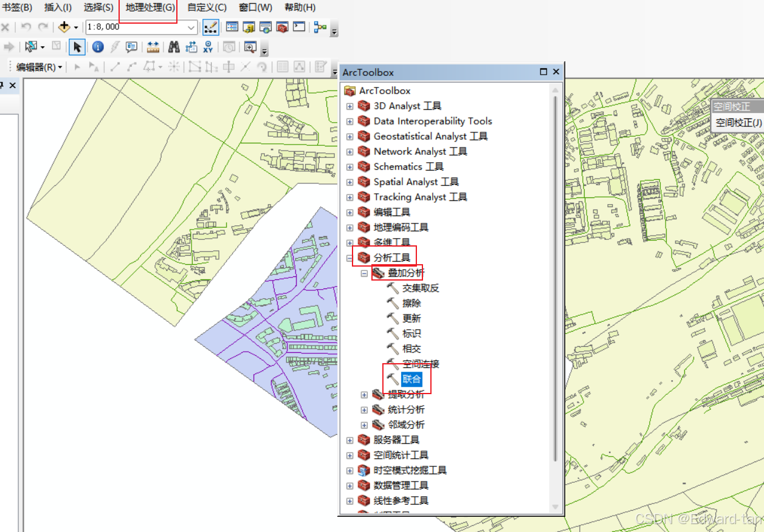Image resolution: width=764 pixels, height=532 pixels.
Task: Select the 空间连接 tool
Action: click(x=421, y=364)
